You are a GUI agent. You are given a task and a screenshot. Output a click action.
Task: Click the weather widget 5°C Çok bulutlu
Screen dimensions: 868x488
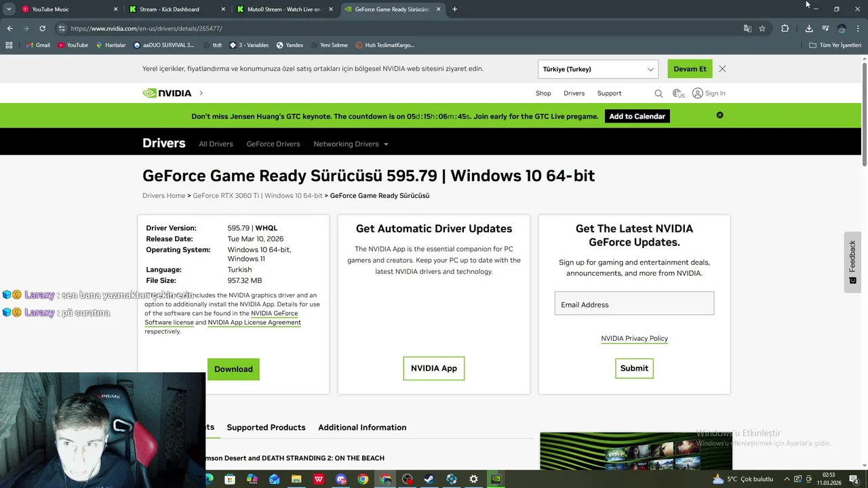pyautogui.click(x=743, y=479)
